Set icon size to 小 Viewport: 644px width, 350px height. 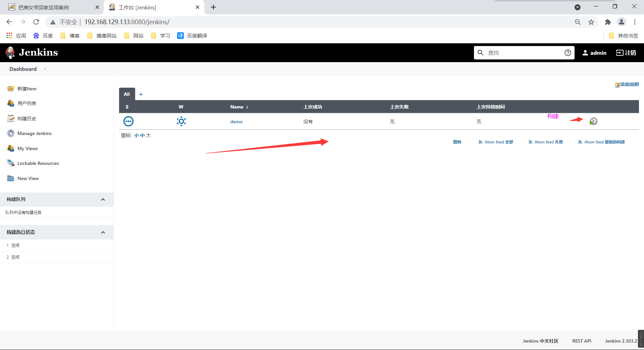137,135
